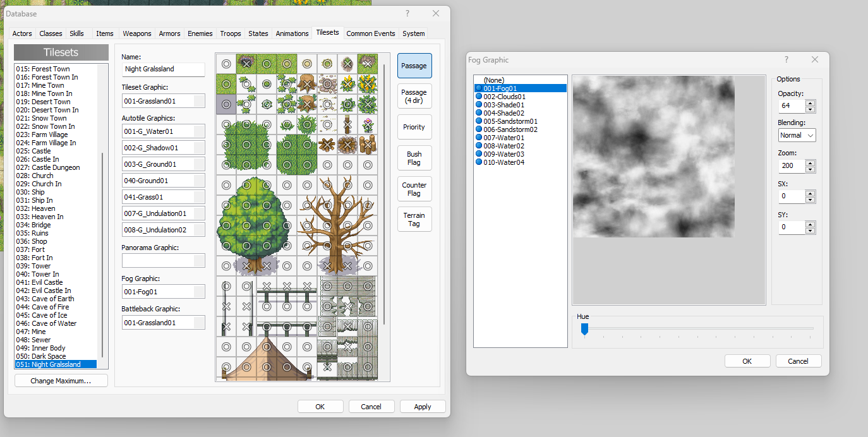Increase Zoom with the up arrow
Viewport: 868px width, 437px height.
(x=810, y=163)
